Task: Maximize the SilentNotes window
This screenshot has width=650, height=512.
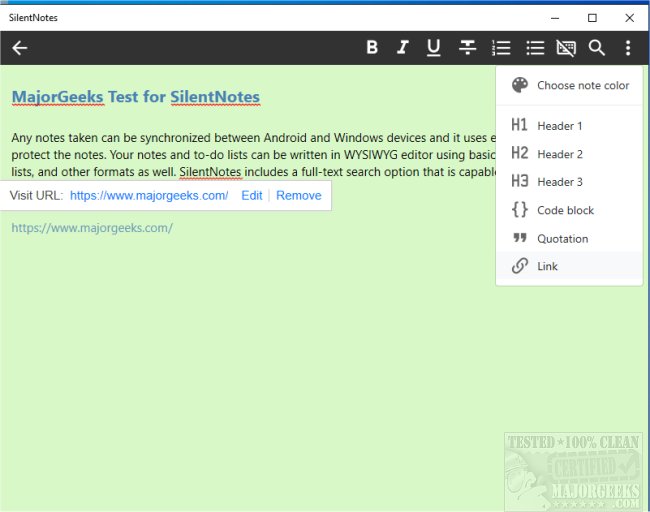Action: pos(592,18)
